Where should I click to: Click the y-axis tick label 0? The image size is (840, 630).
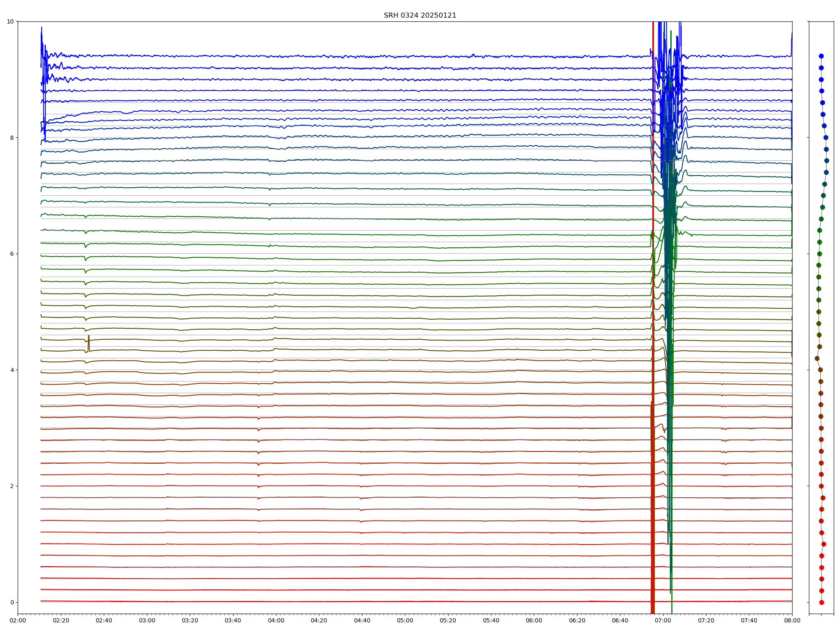tap(12, 602)
